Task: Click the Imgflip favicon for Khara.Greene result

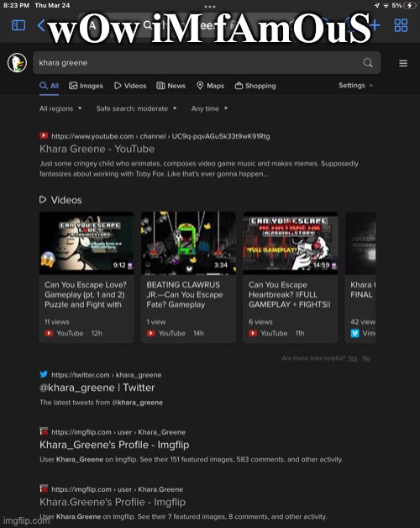Action: 44,488
